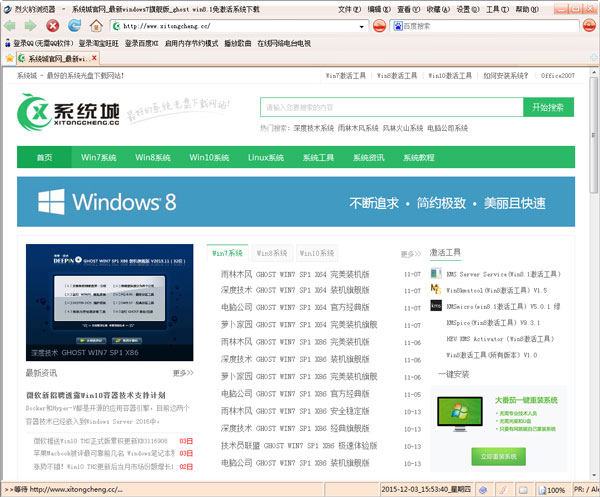Open the 编辑 menu

[379, 9]
